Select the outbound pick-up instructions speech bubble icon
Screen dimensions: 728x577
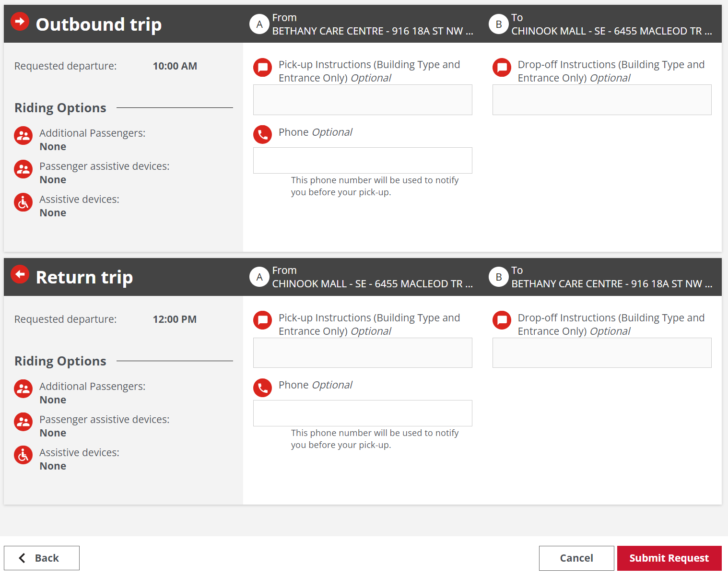[262, 68]
